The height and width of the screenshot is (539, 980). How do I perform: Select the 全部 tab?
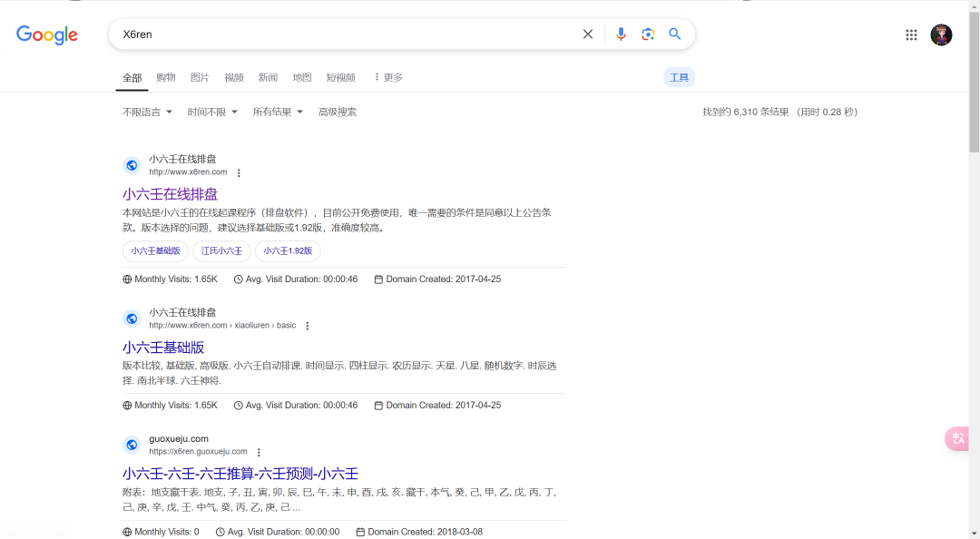point(132,77)
